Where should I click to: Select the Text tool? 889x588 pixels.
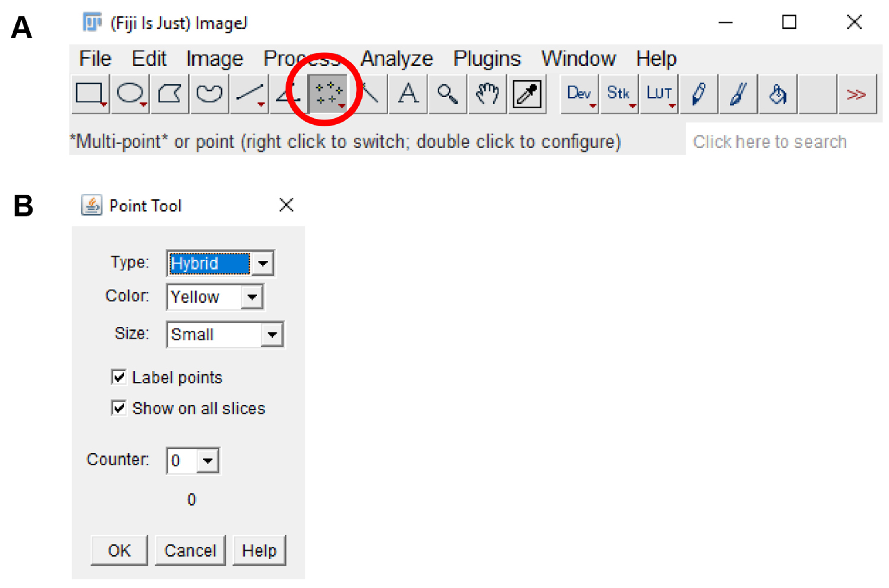(x=408, y=94)
